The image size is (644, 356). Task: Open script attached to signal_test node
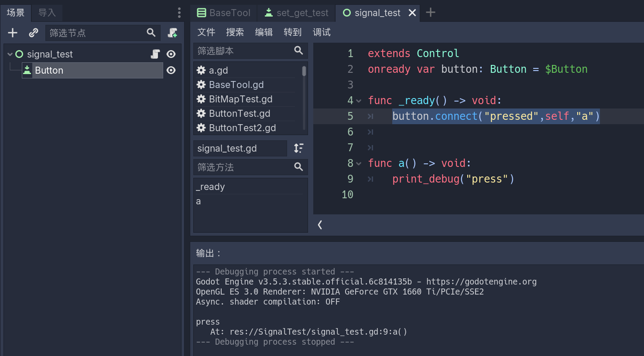pos(155,54)
